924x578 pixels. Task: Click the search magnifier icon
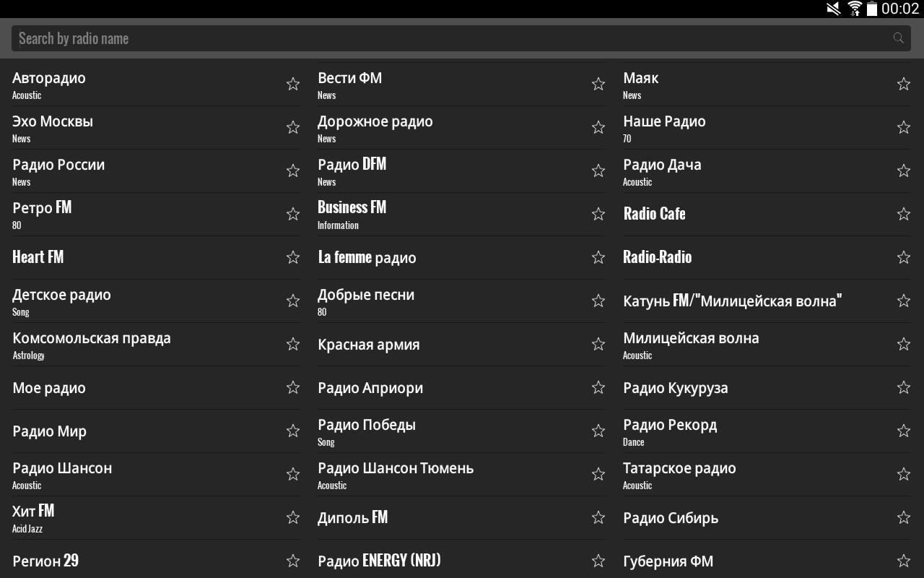tap(898, 38)
